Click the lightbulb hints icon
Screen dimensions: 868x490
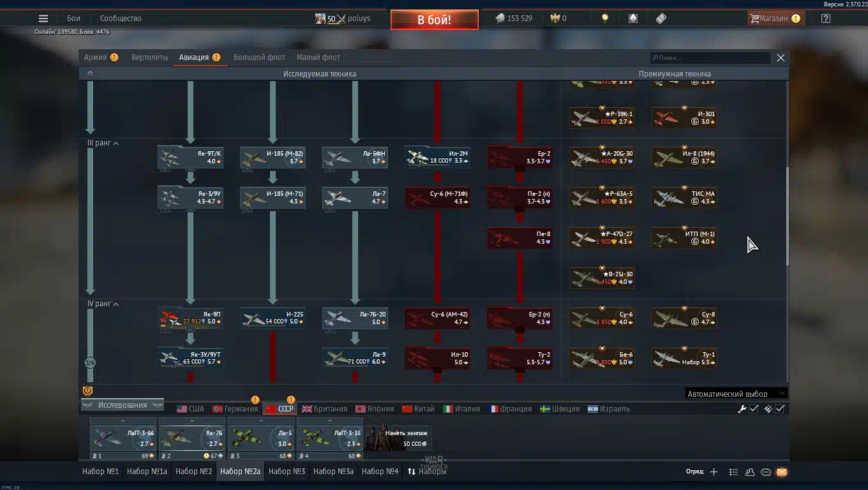605,19
